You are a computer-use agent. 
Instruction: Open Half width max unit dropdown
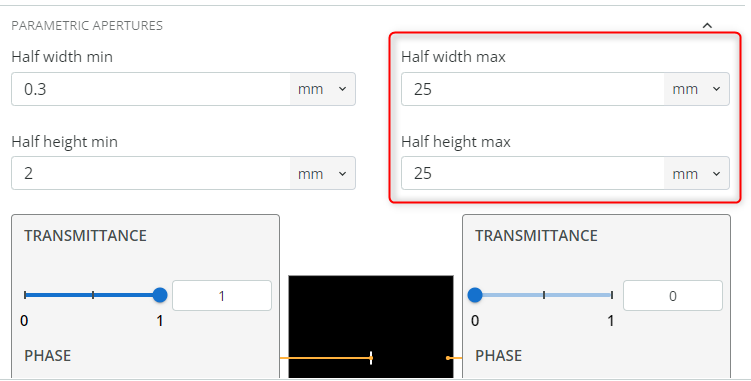(x=696, y=89)
